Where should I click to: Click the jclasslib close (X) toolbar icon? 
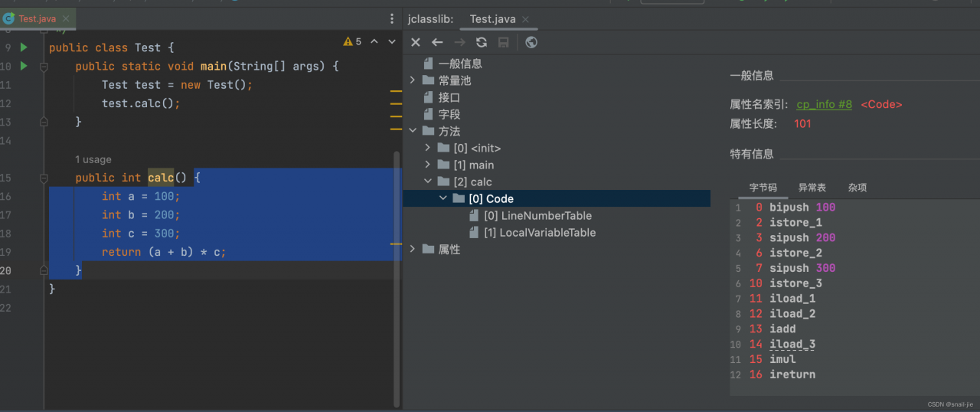415,42
